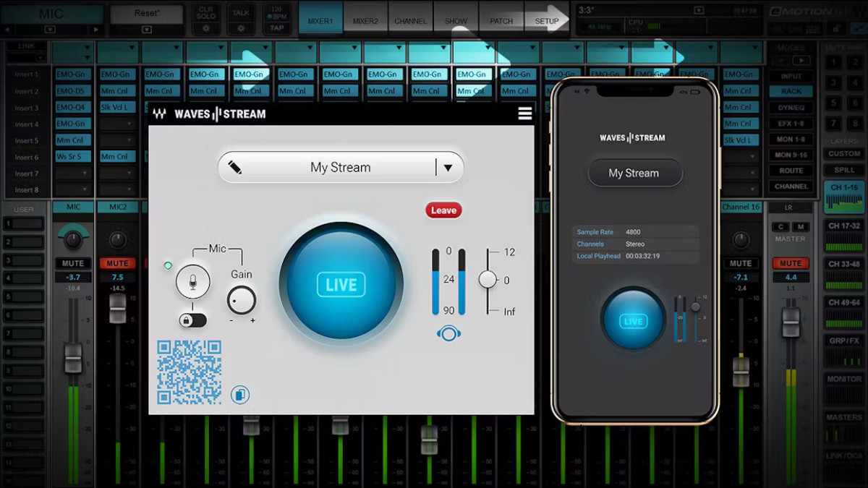The height and width of the screenshot is (488, 868).
Task: Toggle the M button on the LR master
Action: (799, 226)
